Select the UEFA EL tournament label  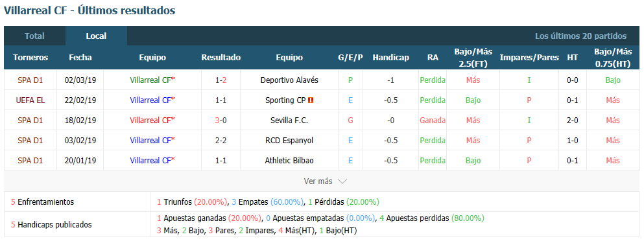tap(30, 100)
